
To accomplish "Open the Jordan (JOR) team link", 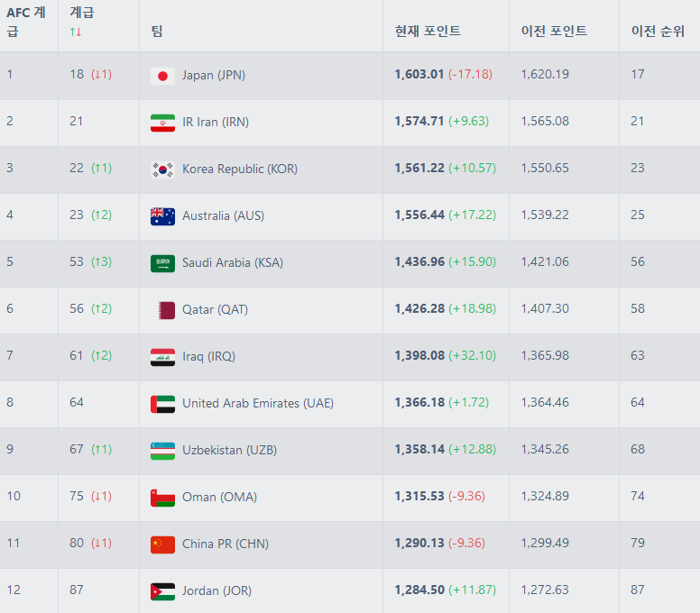I will click(216, 591).
